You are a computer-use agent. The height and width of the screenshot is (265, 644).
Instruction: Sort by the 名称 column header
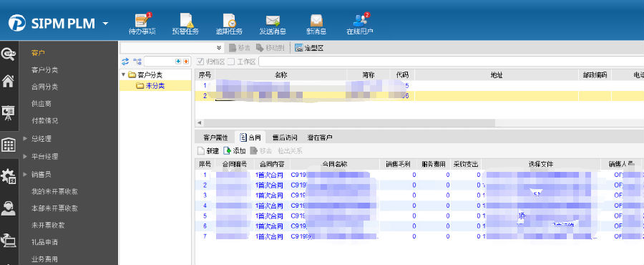[281, 75]
